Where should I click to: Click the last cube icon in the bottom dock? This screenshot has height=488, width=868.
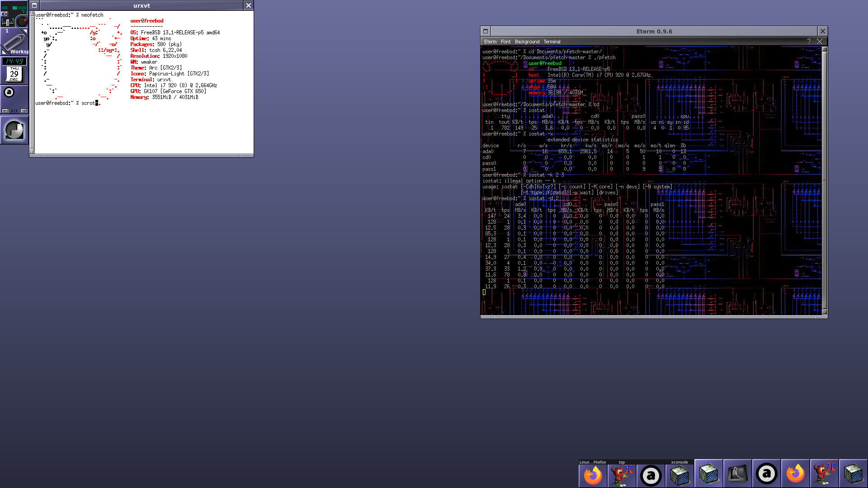tap(853, 474)
